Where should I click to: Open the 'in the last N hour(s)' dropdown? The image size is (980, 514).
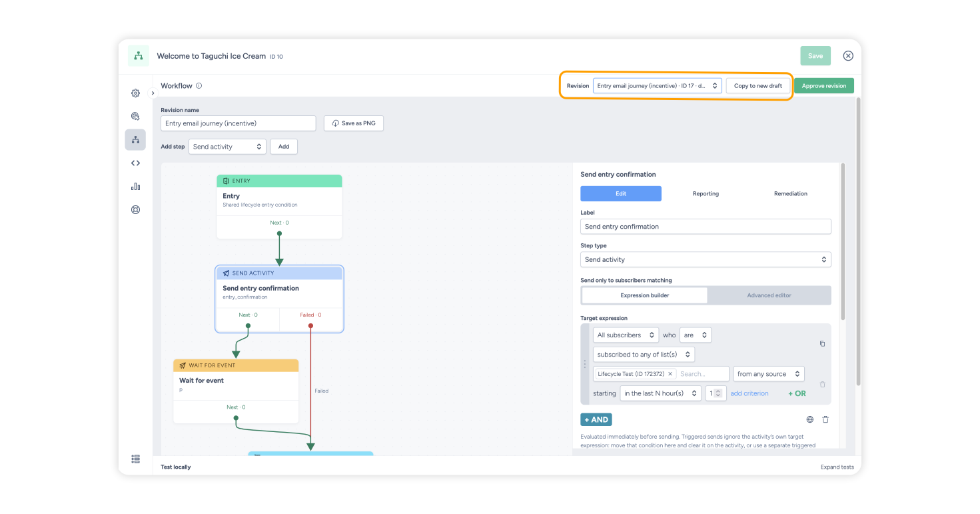pos(660,393)
